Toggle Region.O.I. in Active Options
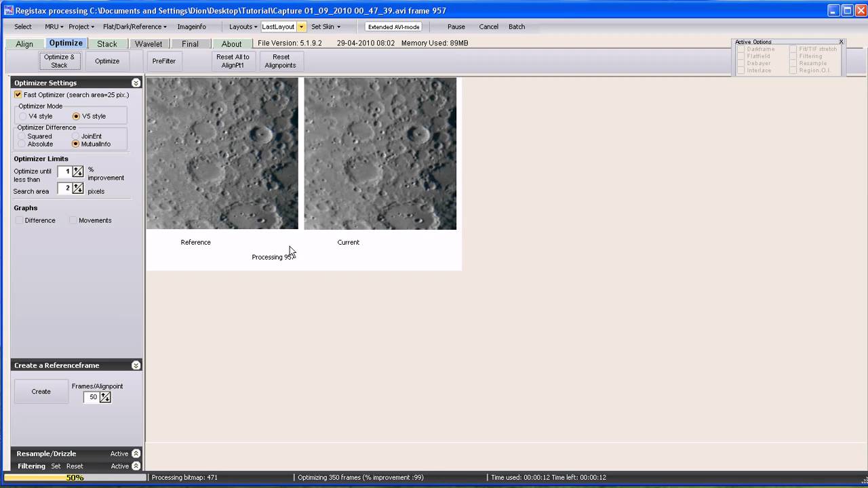This screenshot has height=488, width=868. (x=793, y=70)
